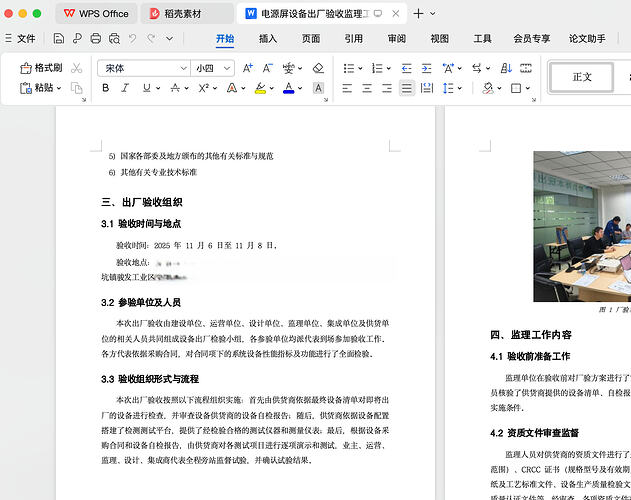Switch to 视图 ribbon tab
The height and width of the screenshot is (500, 631).
tap(439, 39)
